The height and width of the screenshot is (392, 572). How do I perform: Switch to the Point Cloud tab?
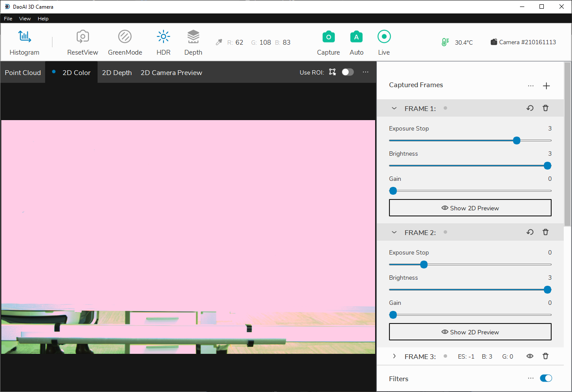(23, 72)
